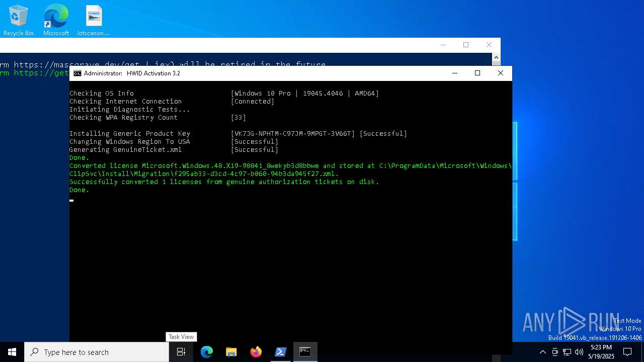Open Task View from the taskbar
Viewport: 644px width, 362px height.
click(181, 352)
